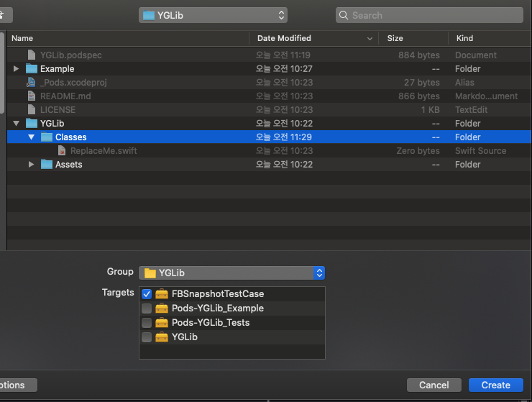Click the new folder button at top left
532x402 pixels.
(5, 15)
